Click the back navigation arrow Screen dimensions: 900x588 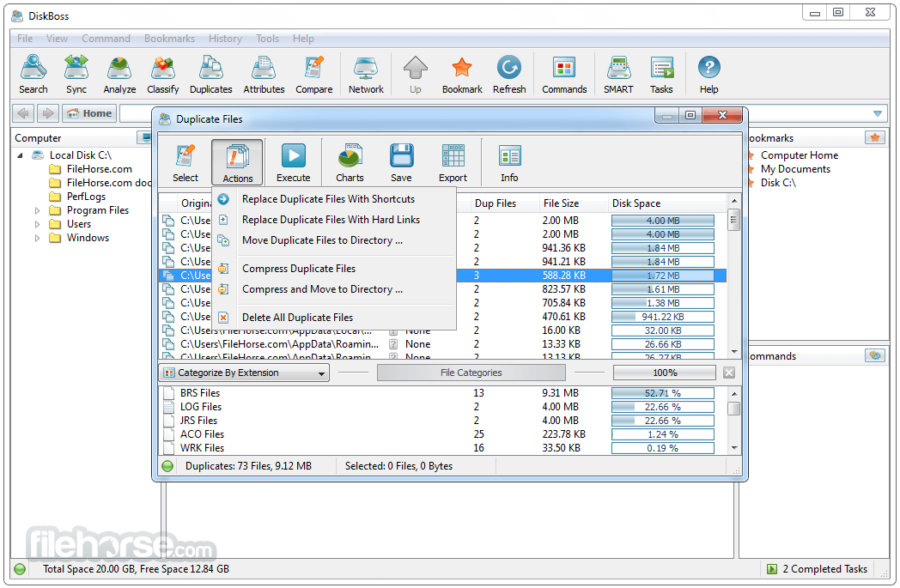point(23,113)
